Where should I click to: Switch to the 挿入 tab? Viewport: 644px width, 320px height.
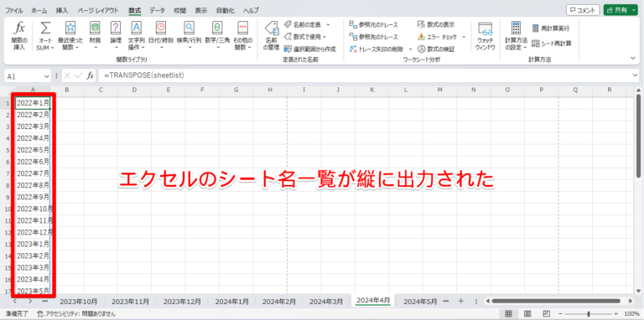(61, 10)
